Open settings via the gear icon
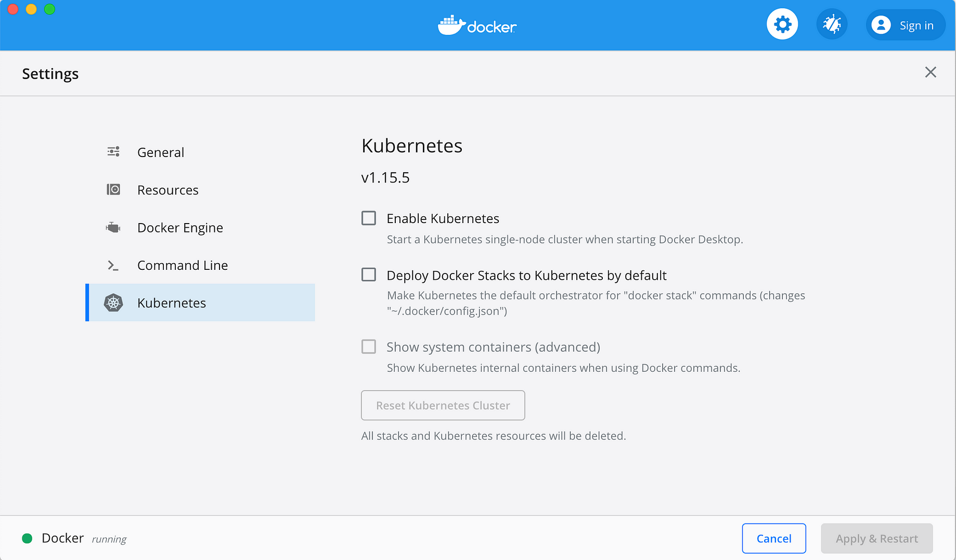This screenshot has width=956, height=560. pyautogui.click(x=782, y=24)
